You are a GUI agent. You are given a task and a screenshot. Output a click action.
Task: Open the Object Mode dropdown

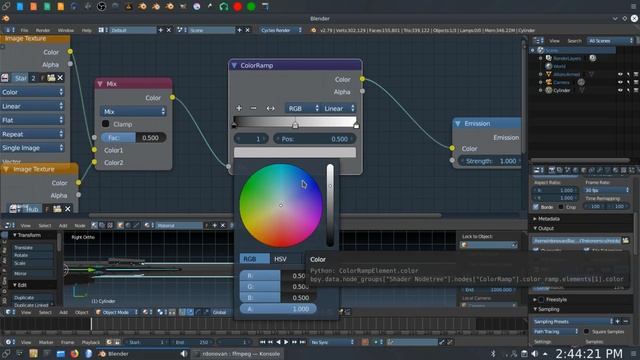click(116, 312)
